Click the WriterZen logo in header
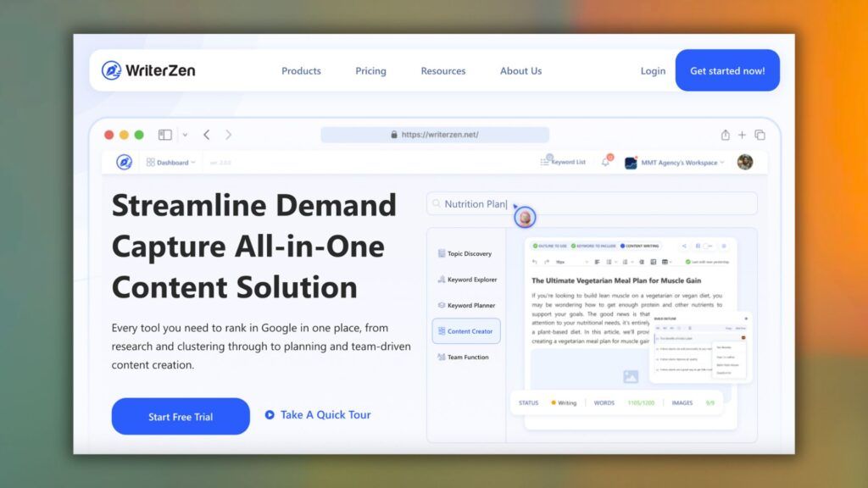868x488 pixels. pyautogui.click(x=148, y=70)
